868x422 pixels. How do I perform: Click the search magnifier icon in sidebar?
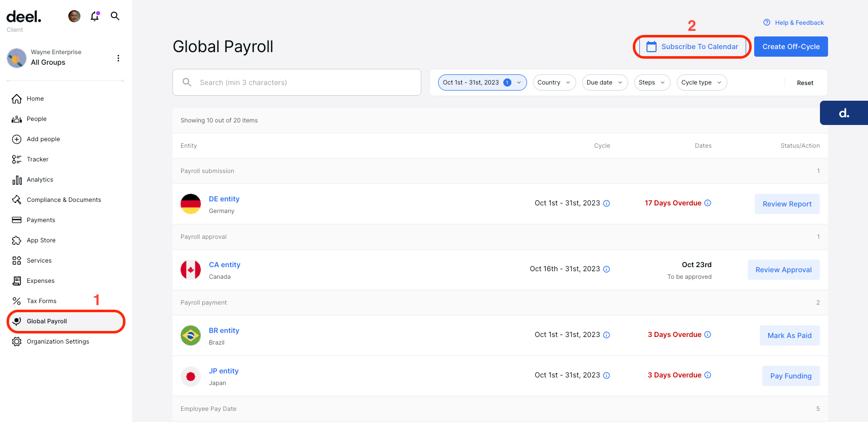(x=115, y=16)
